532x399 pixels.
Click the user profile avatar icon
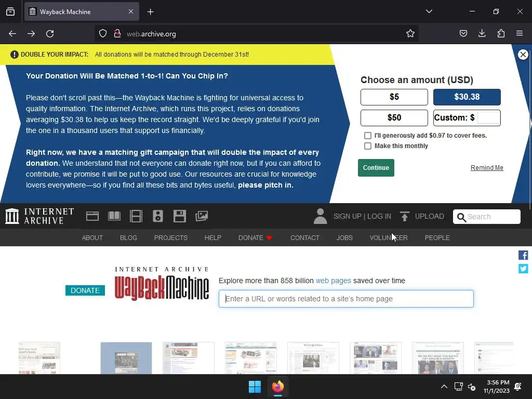[x=320, y=216]
